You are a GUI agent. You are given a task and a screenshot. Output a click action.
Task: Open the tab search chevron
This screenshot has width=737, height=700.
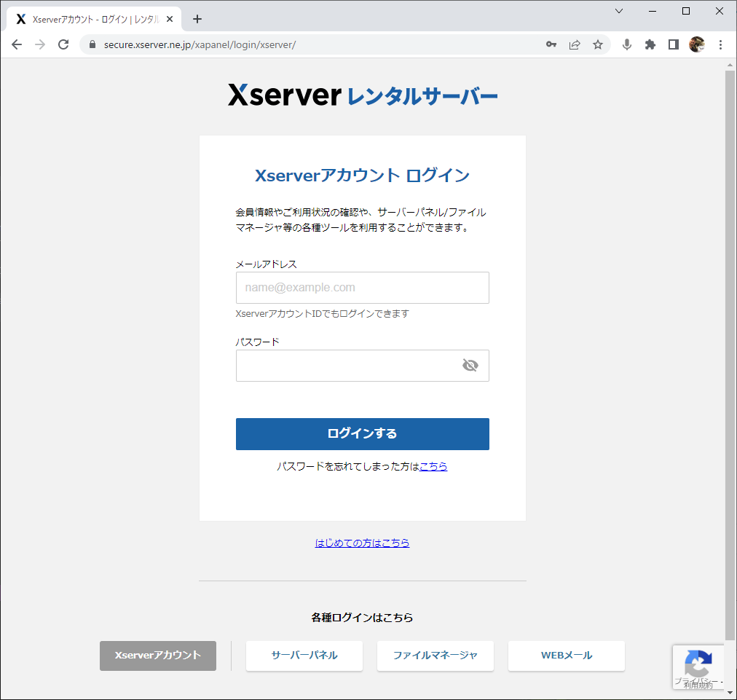click(619, 11)
